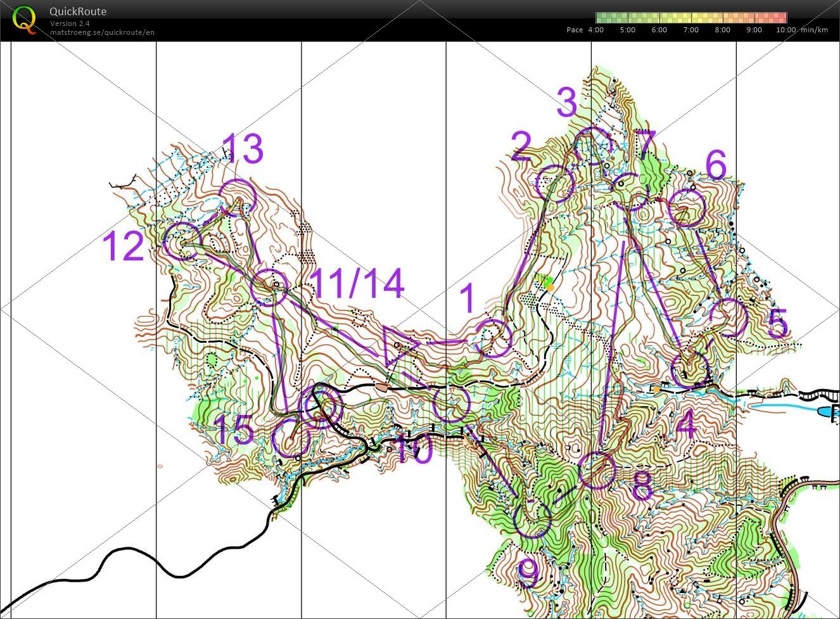The image size is (840, 619).
Task: Click the orange dot route marker
Action: click(x=550, y=288)
